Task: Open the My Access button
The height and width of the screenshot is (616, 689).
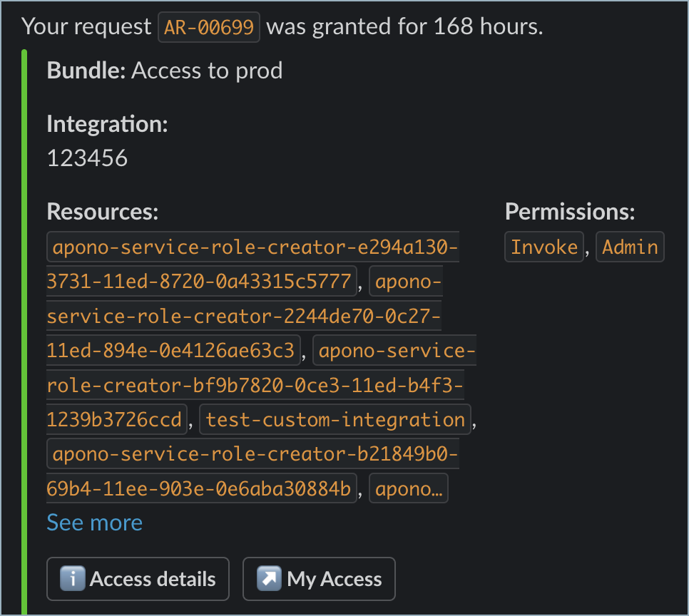Action: [319, 579]
